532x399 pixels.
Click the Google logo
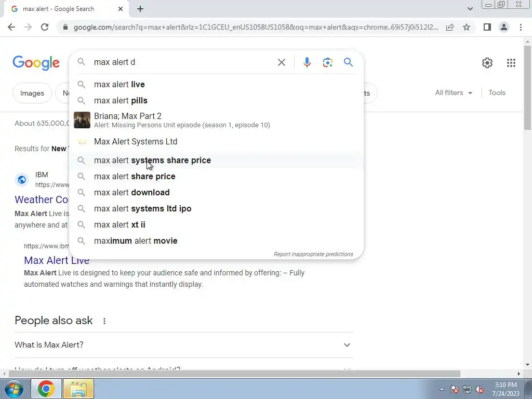(36, 63)
